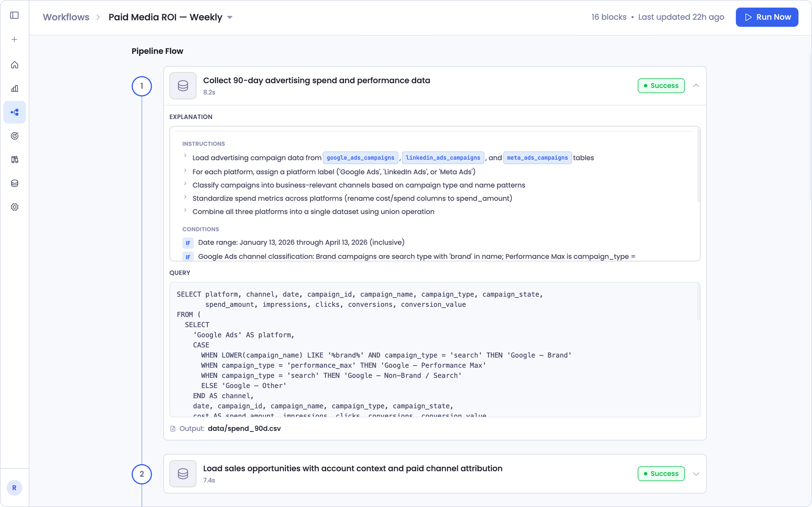This screenshot has height=507, width=812.
Task: Click the '8.2s' duration text
Action: click(x=209, y=92)
